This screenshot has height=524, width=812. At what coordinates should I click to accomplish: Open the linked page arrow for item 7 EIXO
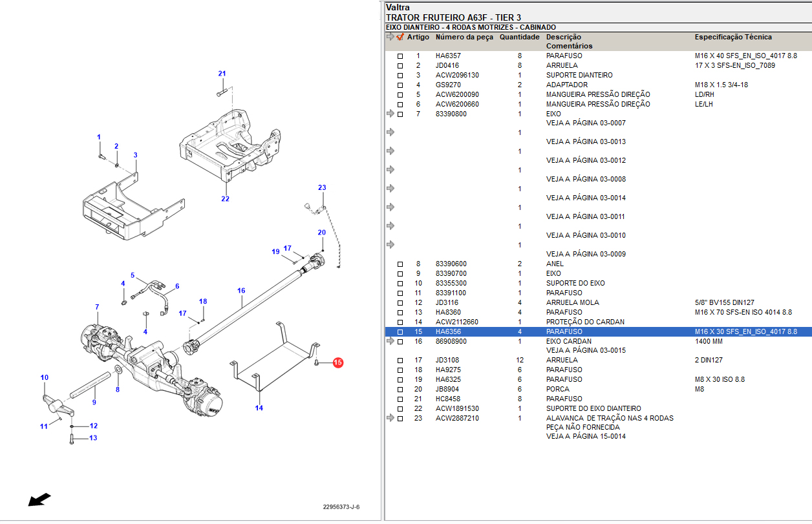click(x=390, y=114)
